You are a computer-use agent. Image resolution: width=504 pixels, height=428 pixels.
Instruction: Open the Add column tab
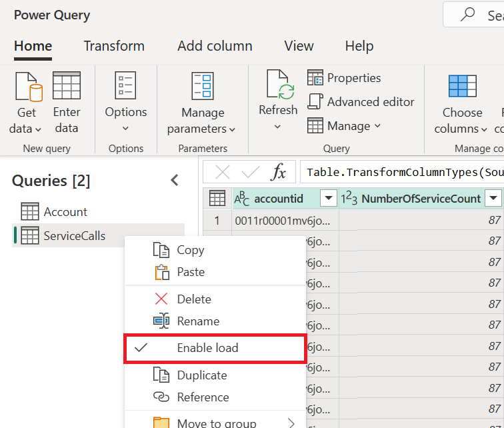click(x=215, y=46)
